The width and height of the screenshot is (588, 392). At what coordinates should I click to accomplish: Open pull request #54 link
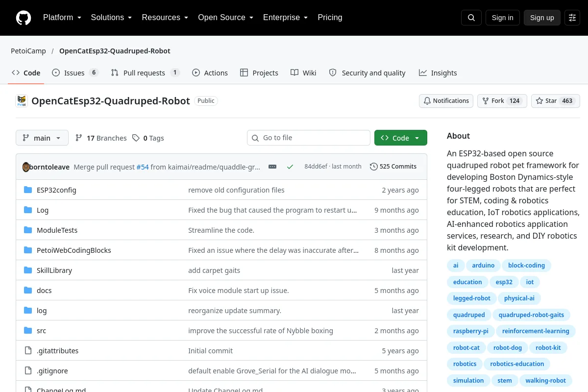click(x=143, y=167)
